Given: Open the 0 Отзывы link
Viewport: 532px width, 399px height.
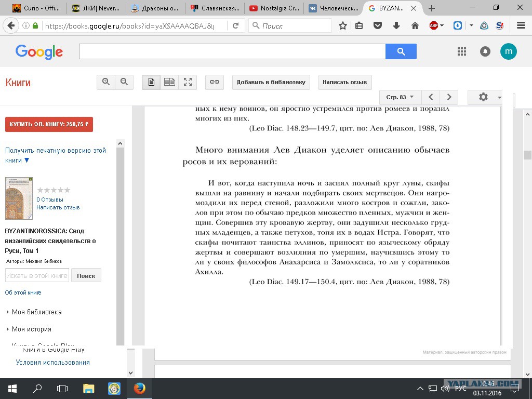Looking at the screenshot, I should pyautogui.click(x=50, y=199).
